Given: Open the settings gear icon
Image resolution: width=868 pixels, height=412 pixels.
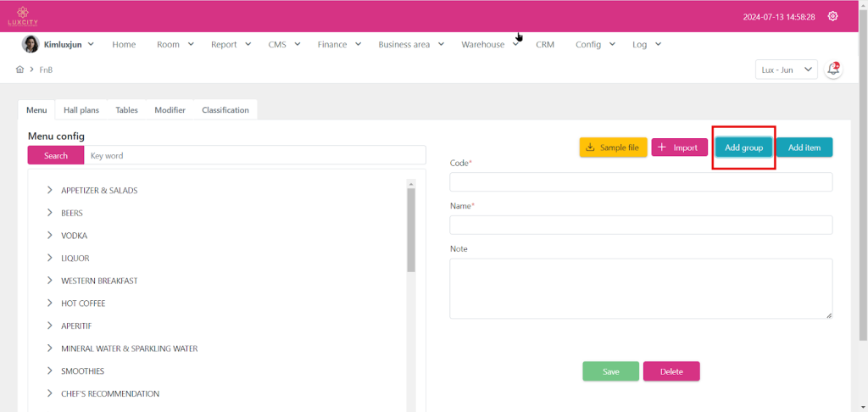Looking at the screenshot, I should (832, 16).
